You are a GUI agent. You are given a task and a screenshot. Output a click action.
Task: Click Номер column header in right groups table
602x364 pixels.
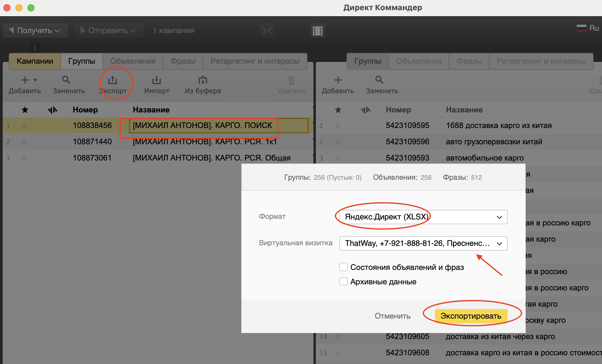point(399,110)
